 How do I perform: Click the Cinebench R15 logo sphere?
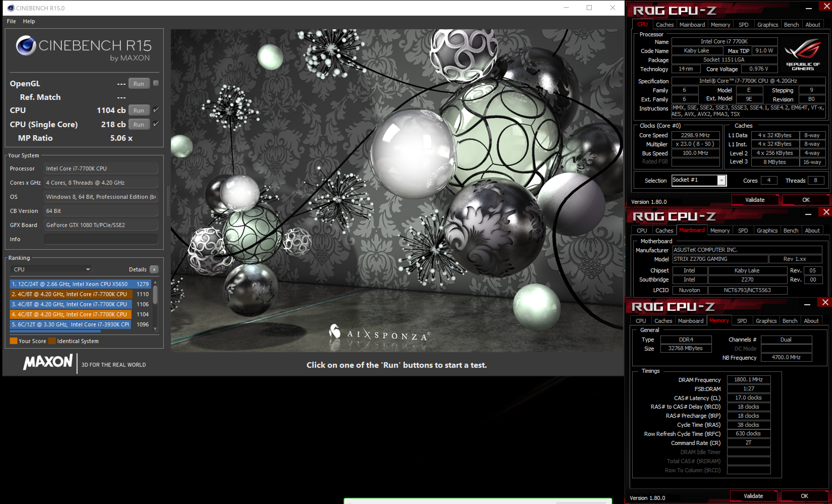click(x=26, y=45)
